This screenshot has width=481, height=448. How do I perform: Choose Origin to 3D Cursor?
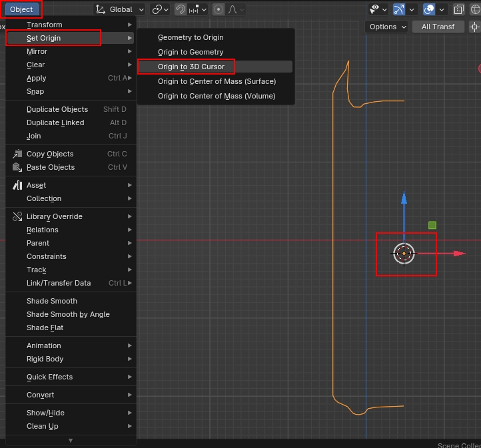pyautogui.click(x=191, y=67)
